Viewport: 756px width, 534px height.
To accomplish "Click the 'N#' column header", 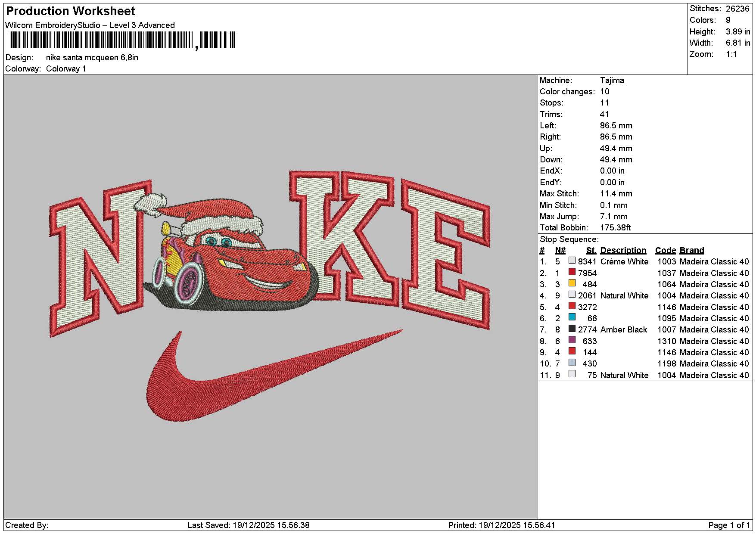I will 560,251.
